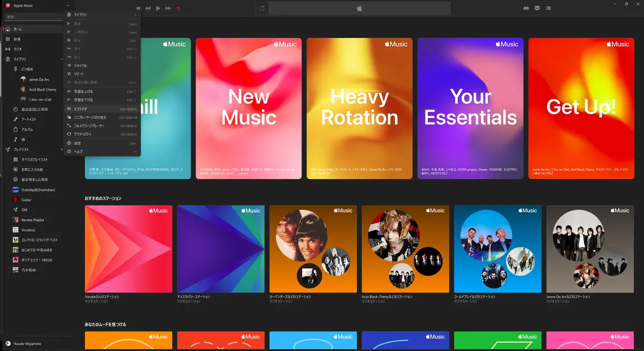Select フルスクリーンプレーヤー menu item
This screenshot has width=644, height=351.
[x=101, y=126]
